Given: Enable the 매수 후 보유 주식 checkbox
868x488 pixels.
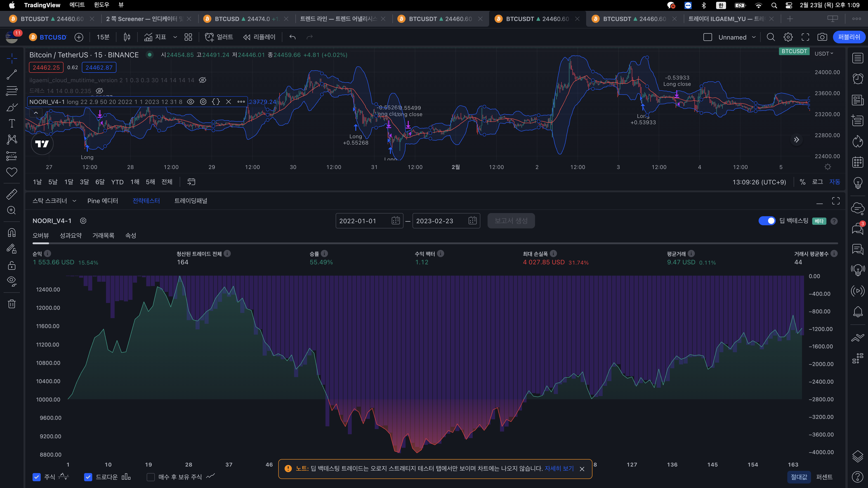Looking at the screenshot, I should click(x=151, y=477).
